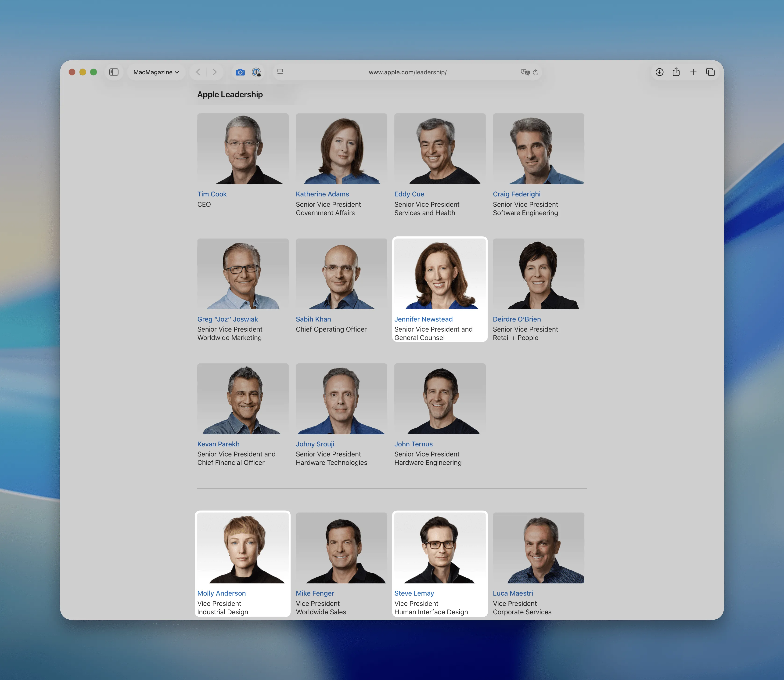Open the 1Password extension icon
This screenshot has width=784, height=680.
click(256, 72)
